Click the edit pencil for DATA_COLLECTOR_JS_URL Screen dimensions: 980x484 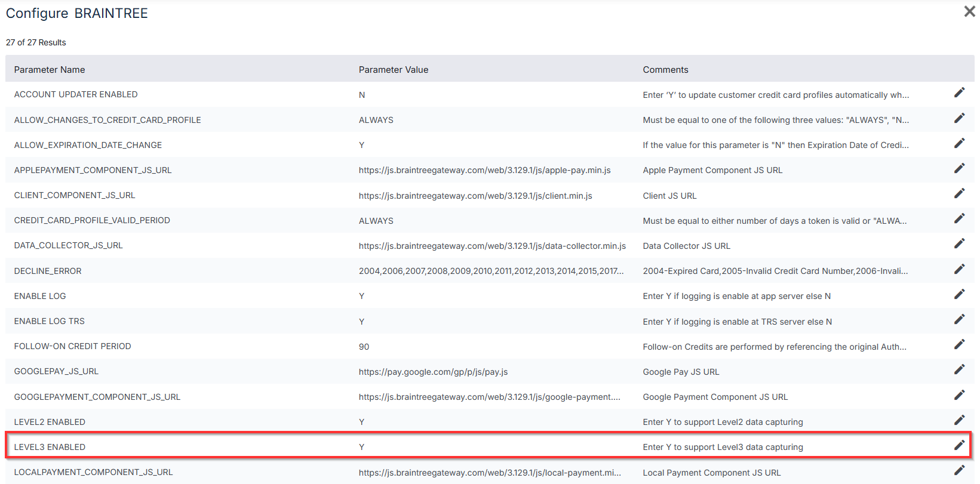click(x=959, y=243)
